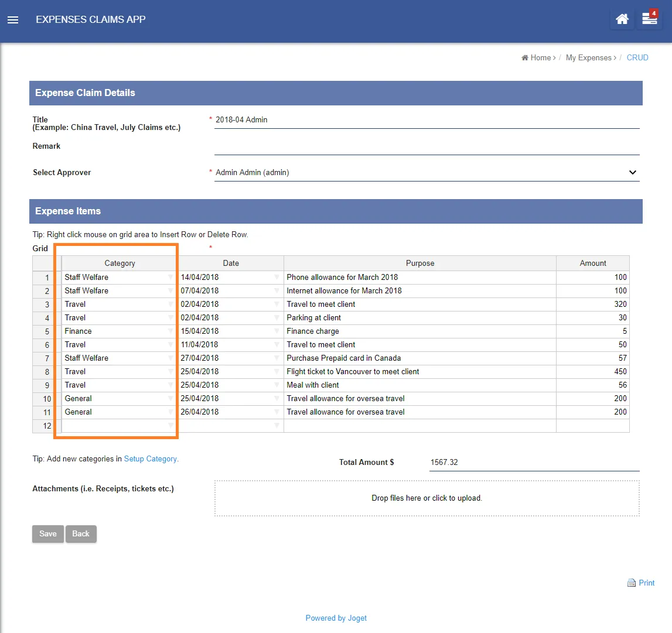This screenshot has width=672, height=633.
Task: Click amount cell showing 320
Action: click(x=593, y=304)
